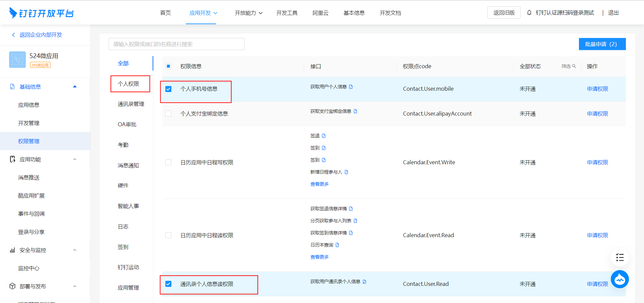The width and height of the screenshot is (644, 303).
Task: Uncheck the 个人手机号信息 checkbox
Action: click(168, 89)
